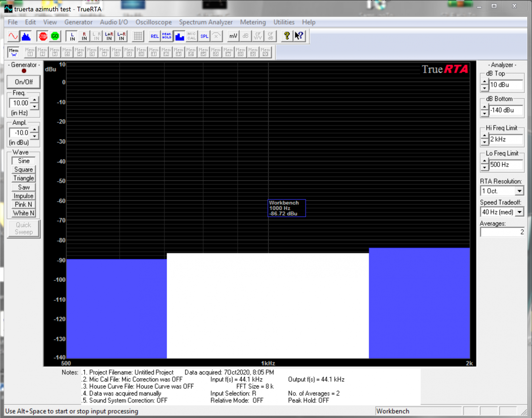
Task: Select the Pink N waveform option
Action: (x=24, y=205)
